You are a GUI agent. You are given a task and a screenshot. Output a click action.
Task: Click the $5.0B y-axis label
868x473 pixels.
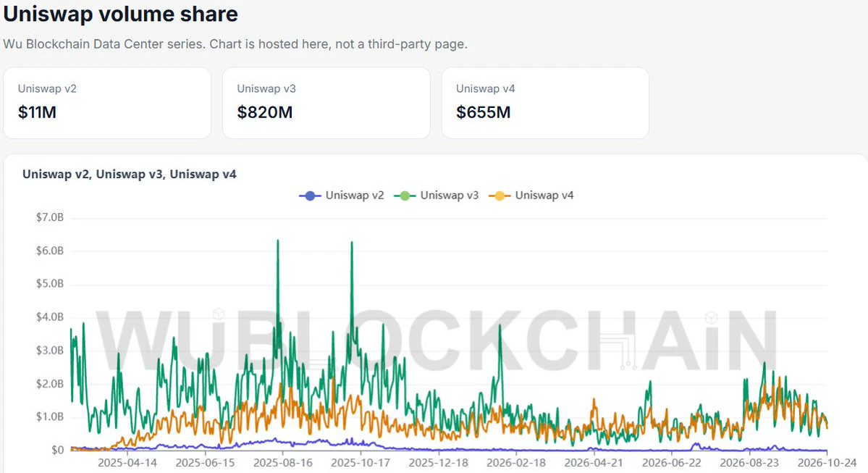50,283
